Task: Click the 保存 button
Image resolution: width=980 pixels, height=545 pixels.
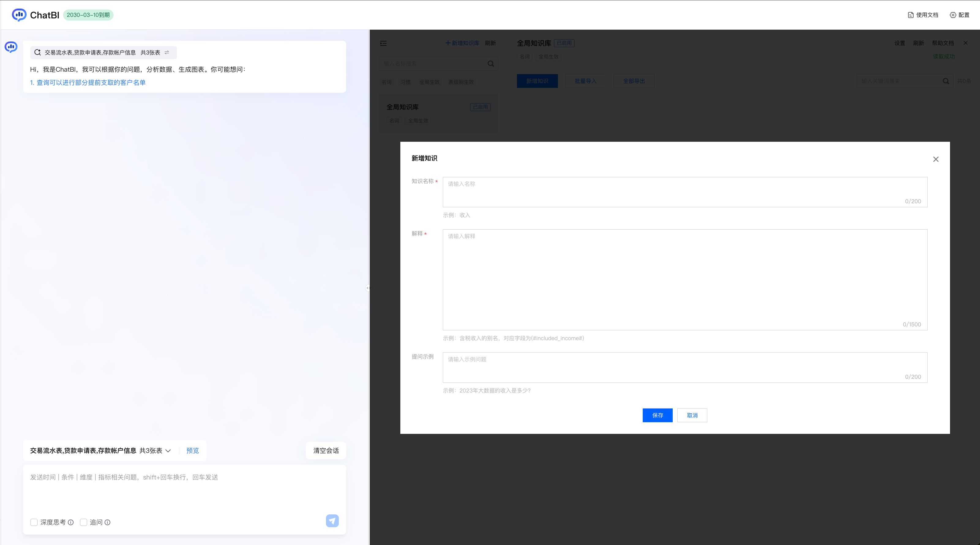Action: click(657, 415)
